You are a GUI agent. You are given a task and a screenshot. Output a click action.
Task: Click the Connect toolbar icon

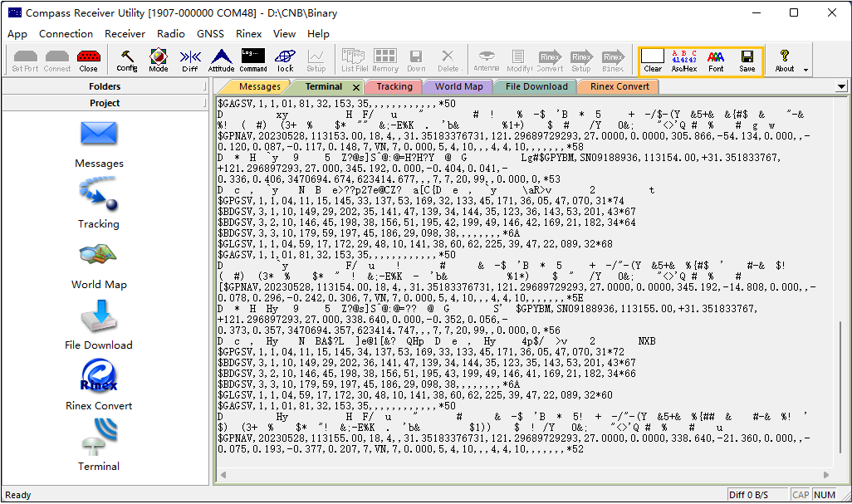[x=57, y=61]
